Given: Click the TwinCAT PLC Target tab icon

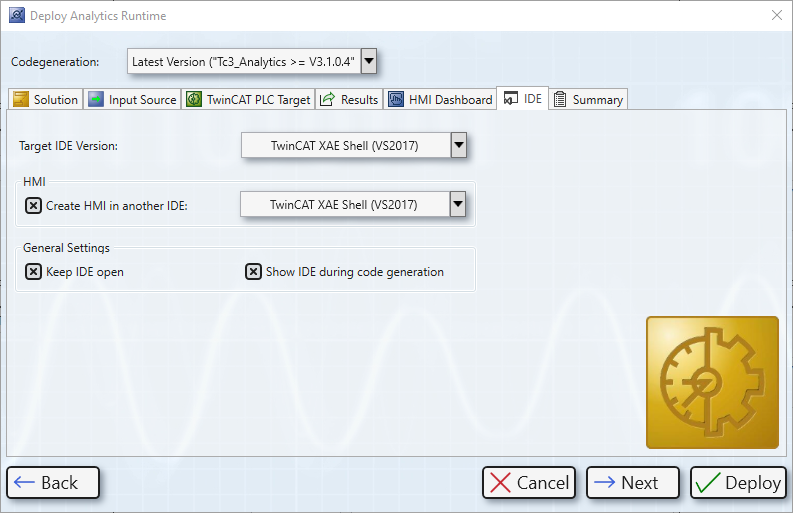Looking at the screenshot, I should pos(194,99).
